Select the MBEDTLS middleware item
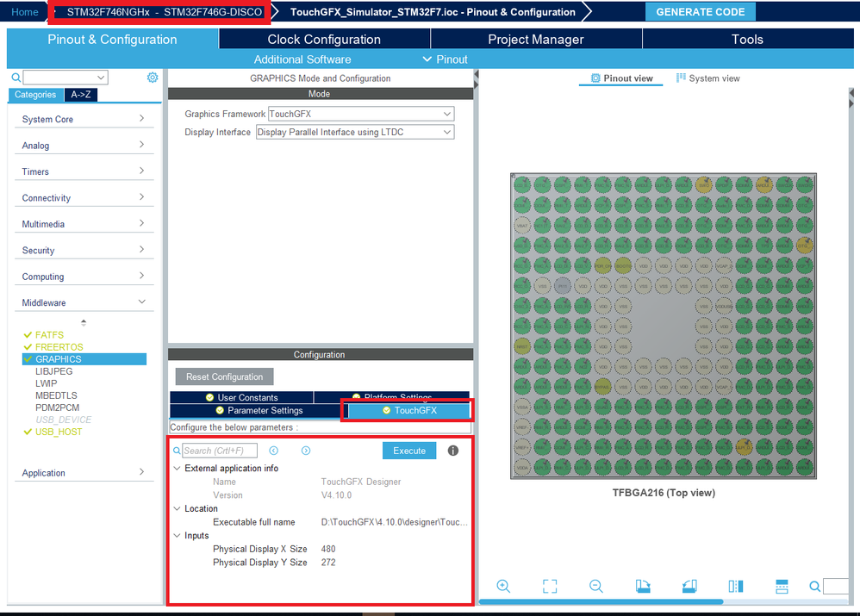The image size is (860, 616). click(56, 395)
